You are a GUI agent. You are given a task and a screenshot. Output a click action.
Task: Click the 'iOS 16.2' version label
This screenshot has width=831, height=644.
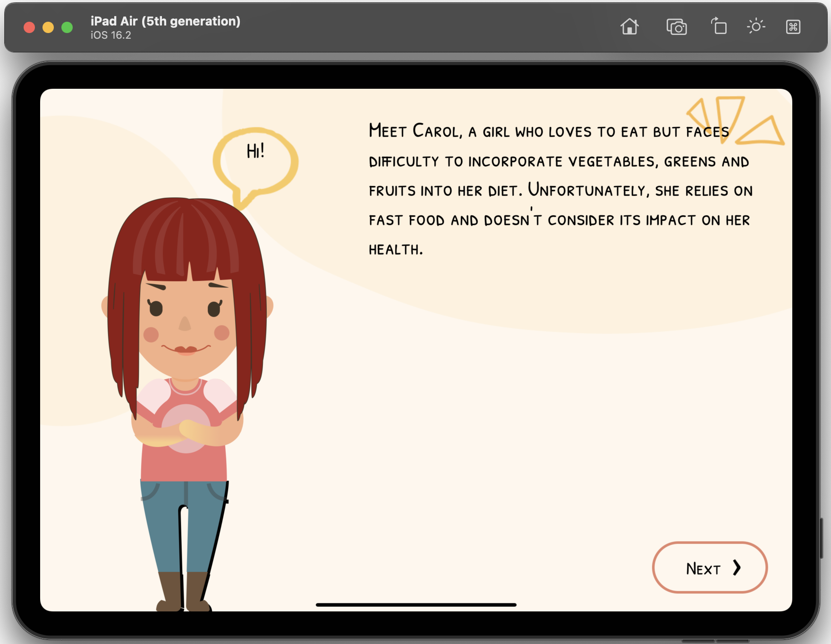tap(111, 35)
